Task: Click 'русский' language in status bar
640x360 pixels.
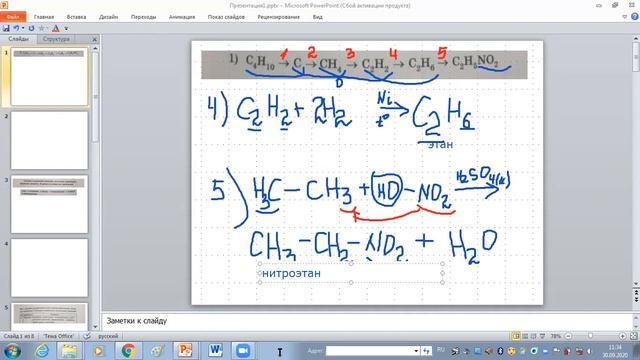Action: (108, 336)
